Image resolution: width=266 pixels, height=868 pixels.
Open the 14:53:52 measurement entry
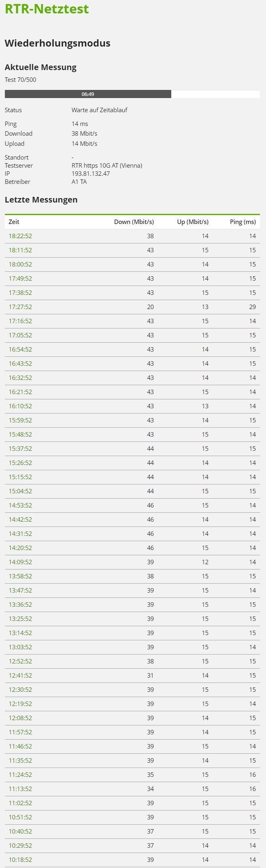[x=20, y=505]
